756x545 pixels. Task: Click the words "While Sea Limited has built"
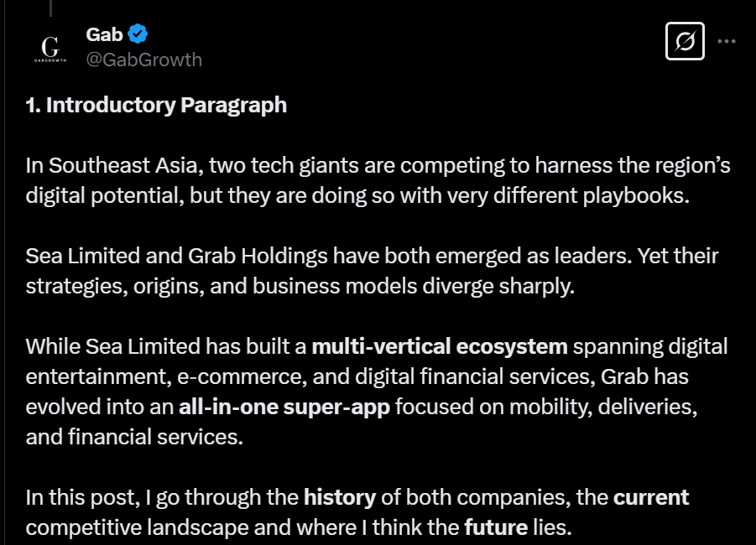[166, 345]
